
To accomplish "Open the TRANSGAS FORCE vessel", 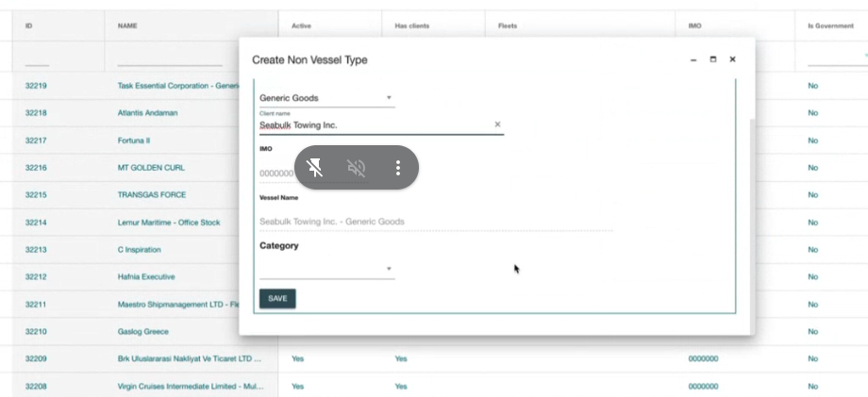I will click(x=152, y=194).
